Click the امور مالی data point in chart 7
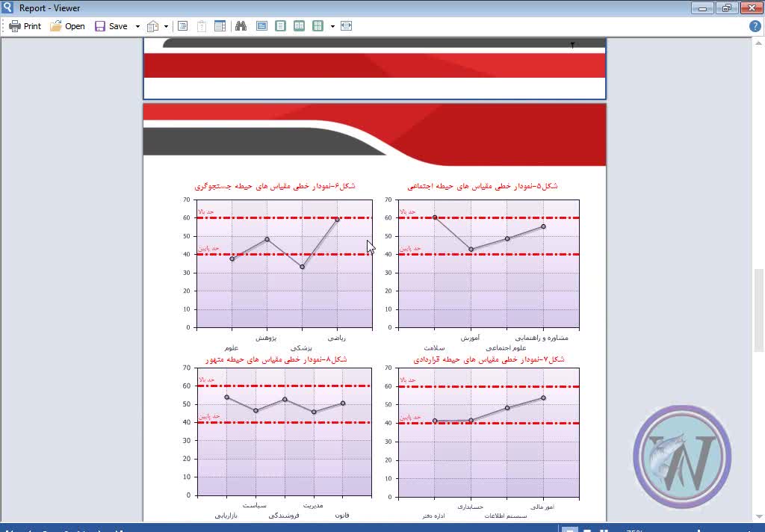Screen dimensions: 765x532 (x=544, y=398)
